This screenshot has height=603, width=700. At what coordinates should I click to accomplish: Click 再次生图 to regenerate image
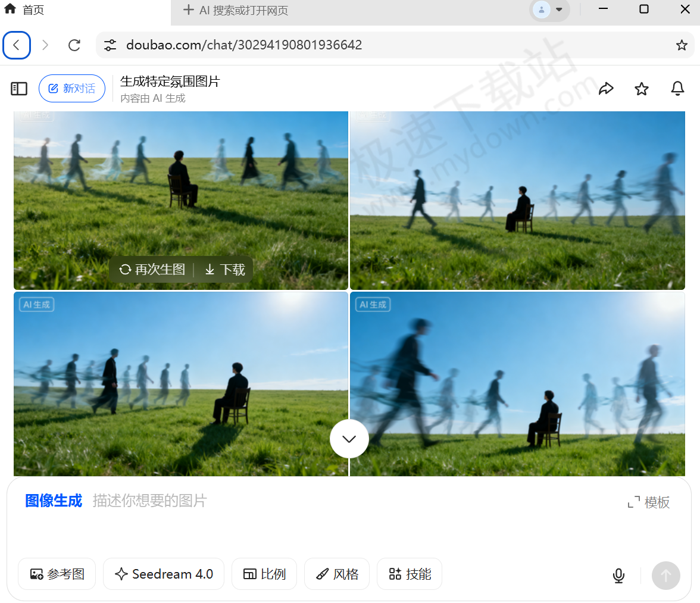pyautogui.click(x=152, y=270)
